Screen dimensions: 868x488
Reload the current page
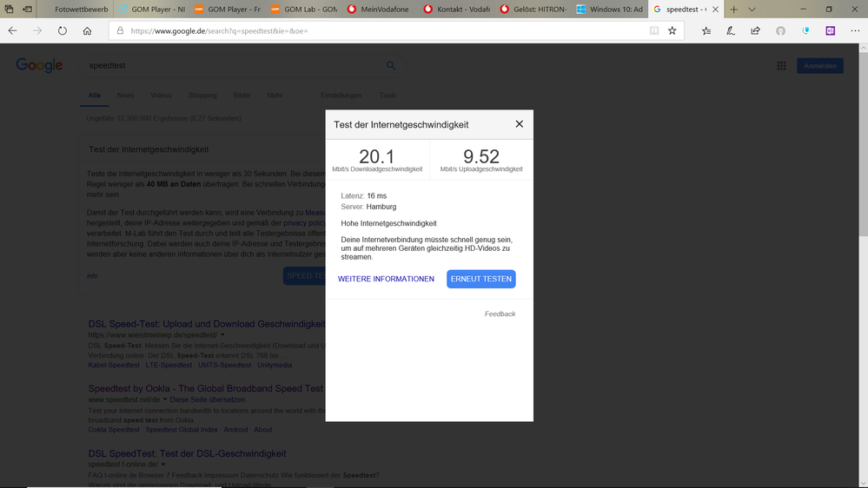tap(62, 31)
